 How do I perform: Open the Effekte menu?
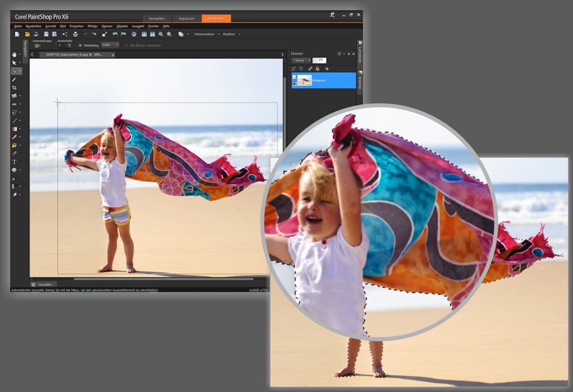click(92, 26)
